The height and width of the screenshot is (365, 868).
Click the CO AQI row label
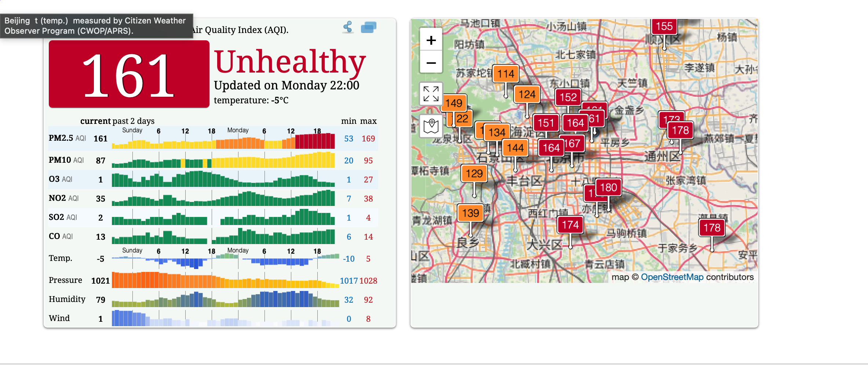point(61,236)
